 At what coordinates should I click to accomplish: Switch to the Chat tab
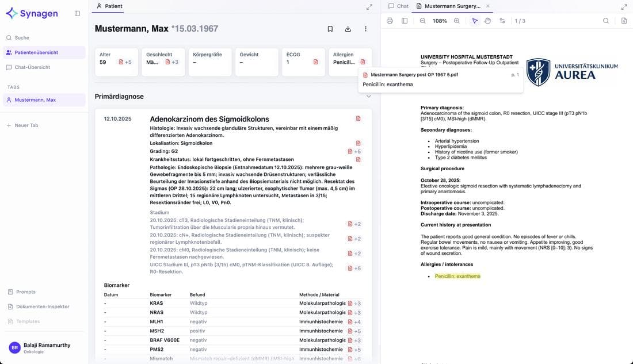pos(398,6)
